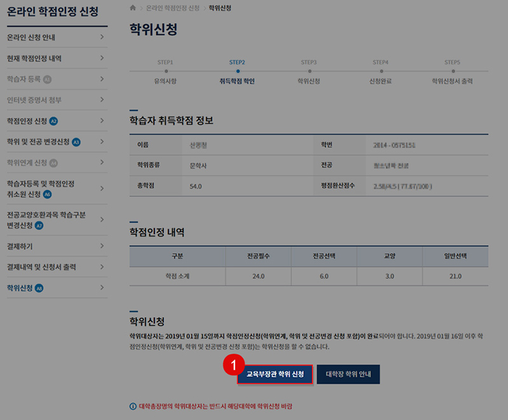Click the STEP5 학위신청서 출력 step marker
The image size is (508, 420).
tap(452, 72)
